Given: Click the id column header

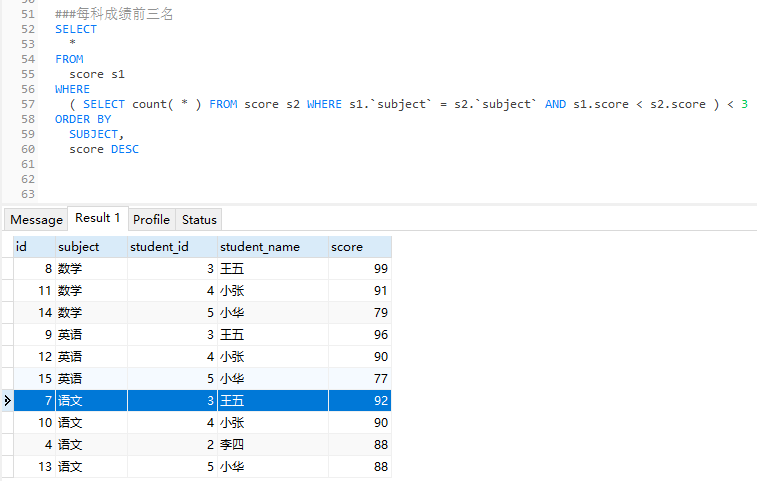Looking at the screenshot, I should (x=33, y=247).
